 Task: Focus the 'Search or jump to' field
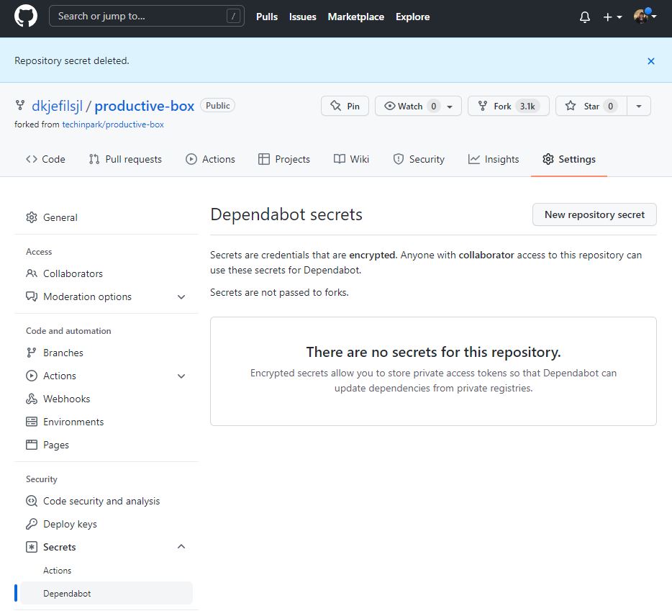(x=147, y=17)
